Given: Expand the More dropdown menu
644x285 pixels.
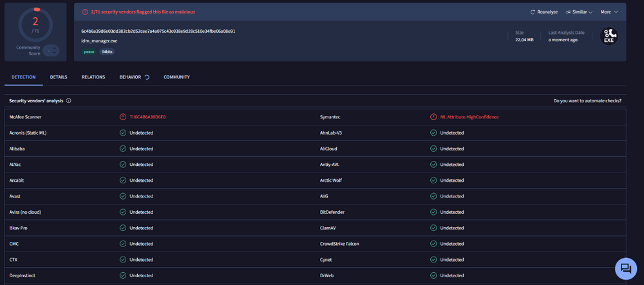Looking at the screenshot, I should 609,12.
